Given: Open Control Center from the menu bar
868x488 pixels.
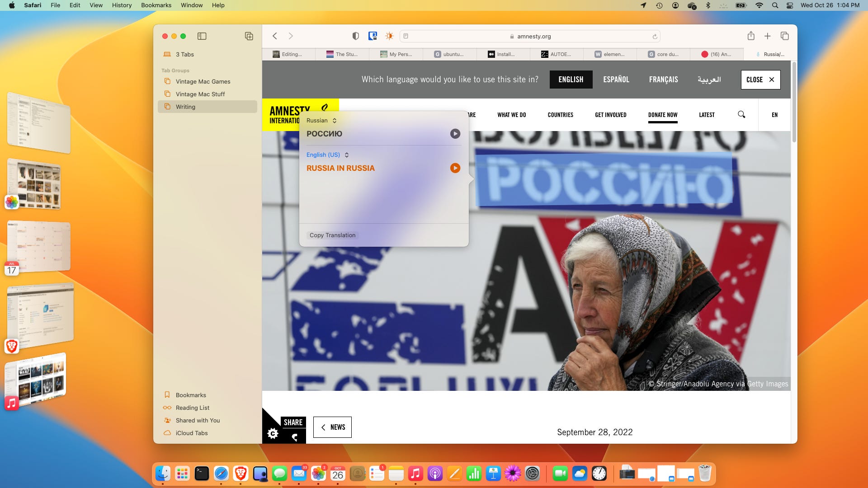Looking at the screenshot, I should click(x=790, y=5).
